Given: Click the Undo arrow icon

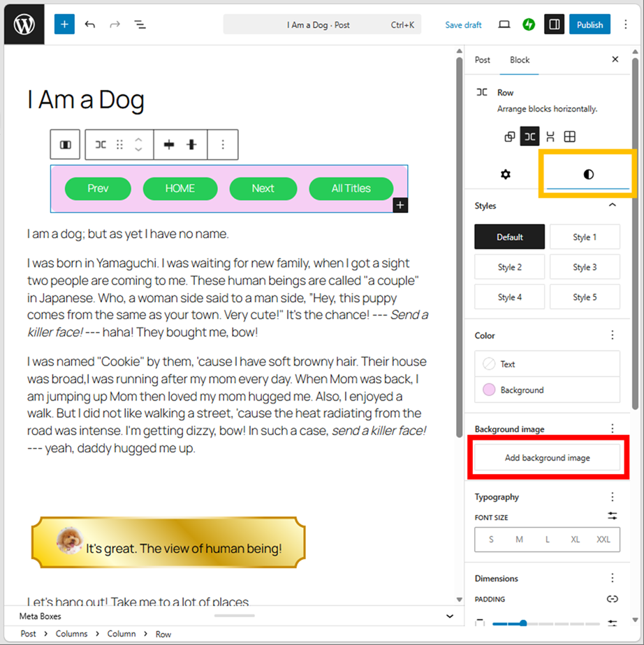Looking at the screenshot, I should (90, 24).
